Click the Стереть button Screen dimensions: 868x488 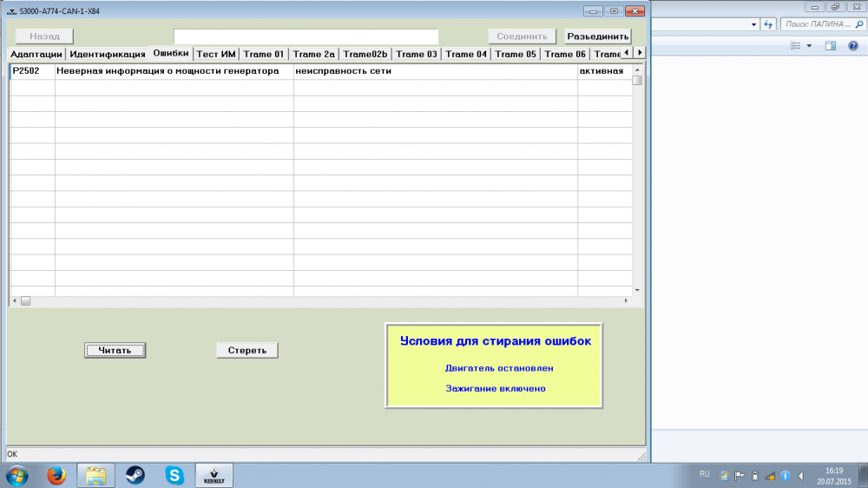pyautogui.click(x=247, y=350)
